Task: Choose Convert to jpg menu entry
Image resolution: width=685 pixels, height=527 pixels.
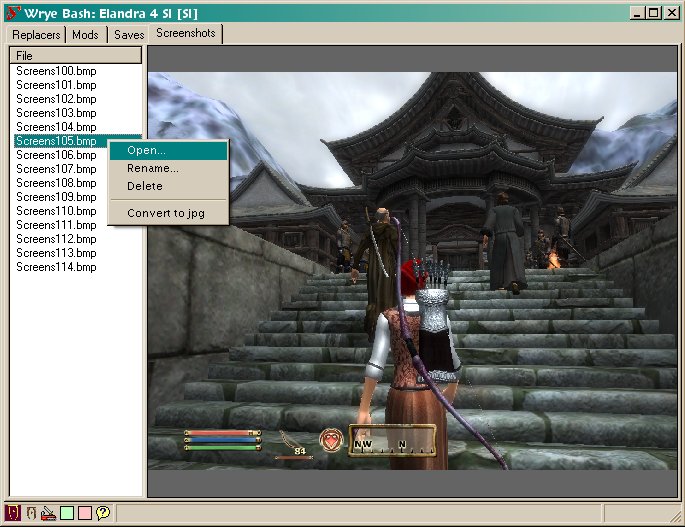Action: (x=169, y=213)
